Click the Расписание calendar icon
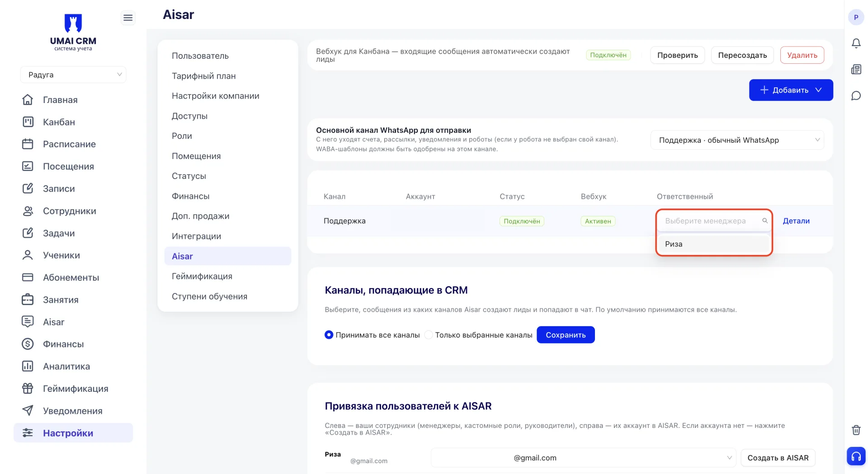868x474 pixels. pyautogui.click(x=28, y=144)
